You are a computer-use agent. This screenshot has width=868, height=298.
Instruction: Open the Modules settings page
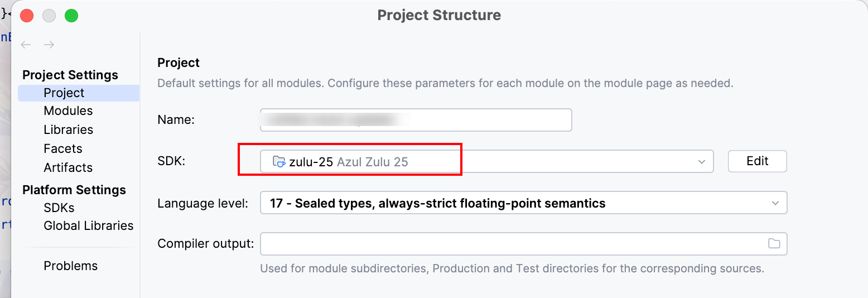[x=68, y=111]
